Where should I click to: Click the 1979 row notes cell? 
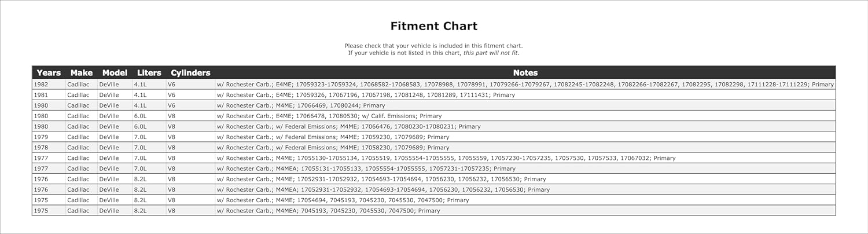pyautogui.click(x=333, y=137)
